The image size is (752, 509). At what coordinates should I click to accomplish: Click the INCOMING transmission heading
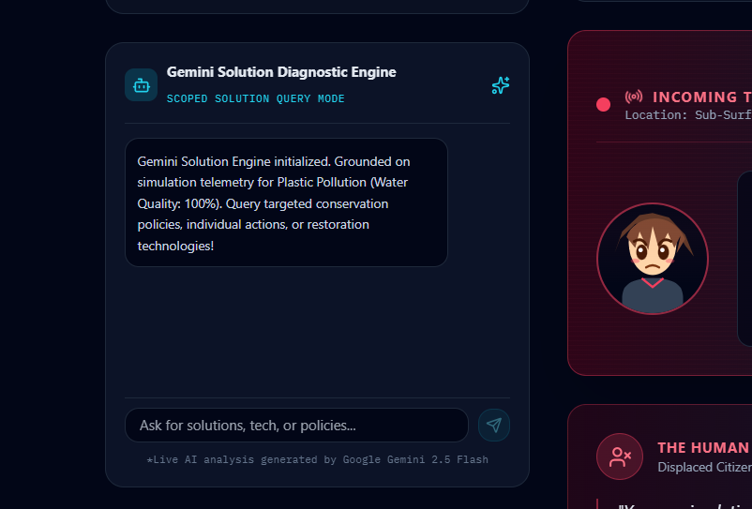click(702, 97)
